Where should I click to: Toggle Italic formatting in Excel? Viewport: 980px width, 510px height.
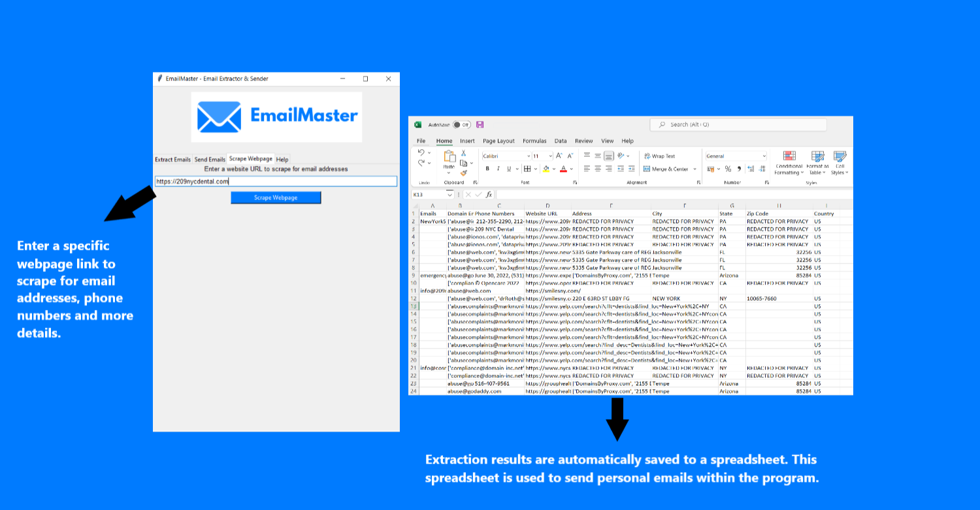pos(498,169)
